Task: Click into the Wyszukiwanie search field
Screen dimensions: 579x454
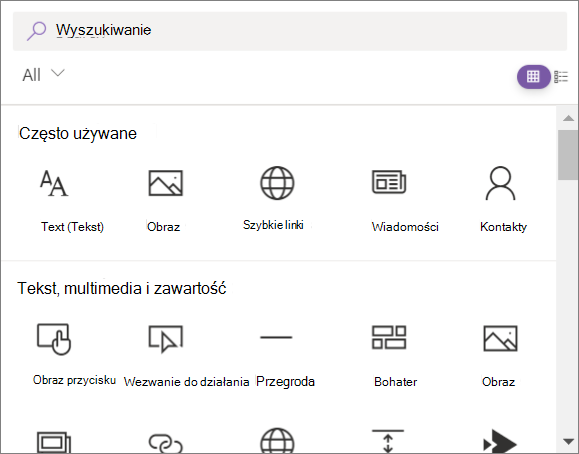Action: pos(290,31)
